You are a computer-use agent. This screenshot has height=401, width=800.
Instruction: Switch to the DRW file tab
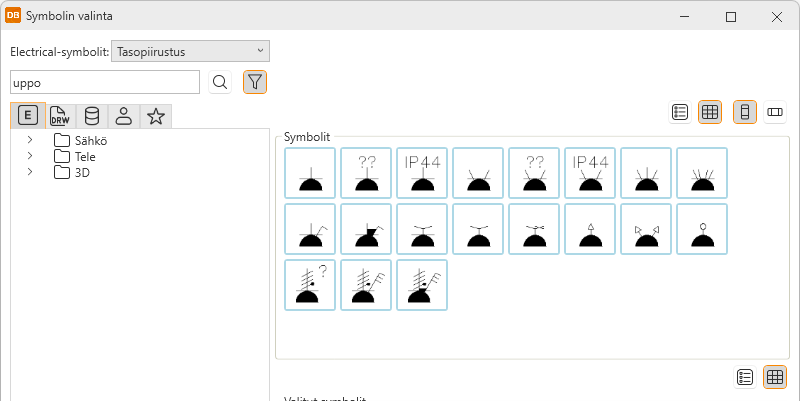point(60,116)
